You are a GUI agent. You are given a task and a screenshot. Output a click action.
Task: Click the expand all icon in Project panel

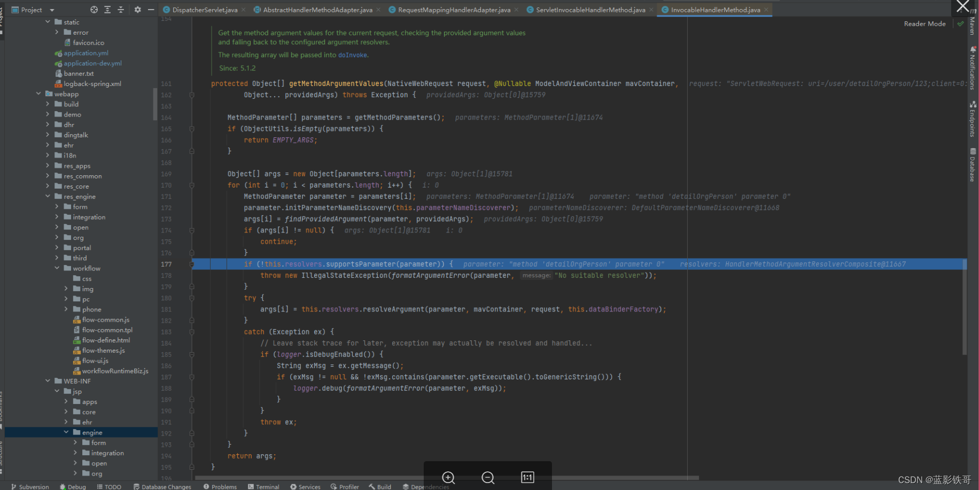pos(107,10)
